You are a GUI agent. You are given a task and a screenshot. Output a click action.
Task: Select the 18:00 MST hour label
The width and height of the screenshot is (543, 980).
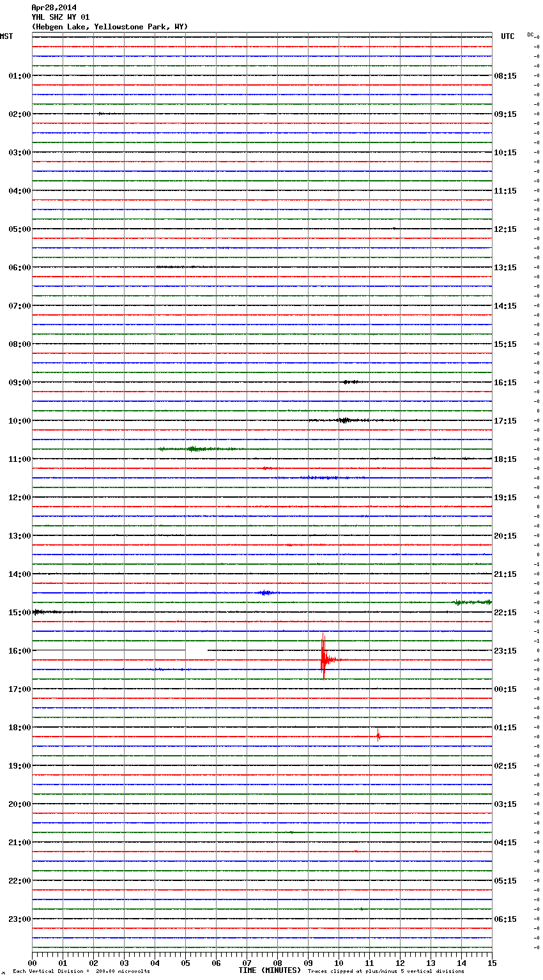pyautogui.click(x=19, y=728)
